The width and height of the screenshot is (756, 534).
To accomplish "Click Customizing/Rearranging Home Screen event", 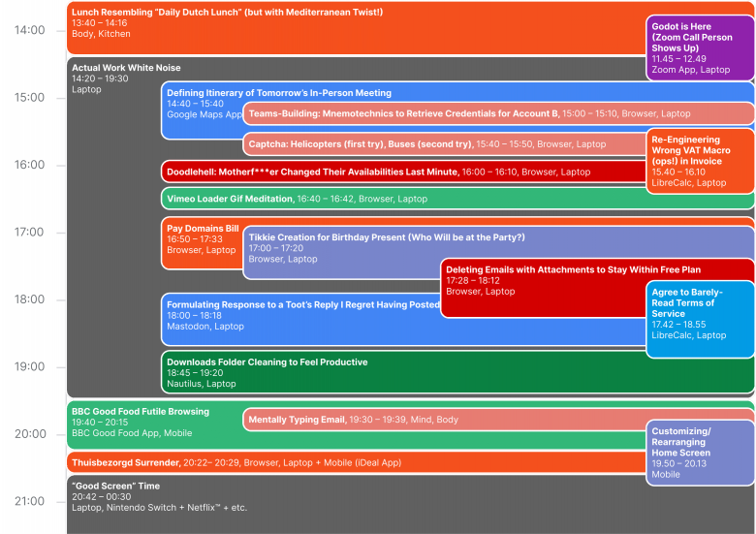I will click(x=700, y=454).
